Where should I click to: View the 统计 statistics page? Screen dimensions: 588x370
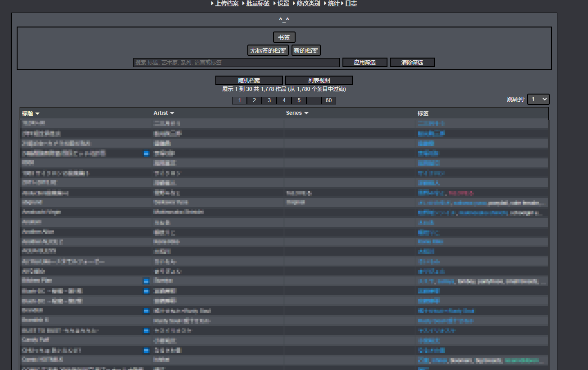(x=333, y=3)
